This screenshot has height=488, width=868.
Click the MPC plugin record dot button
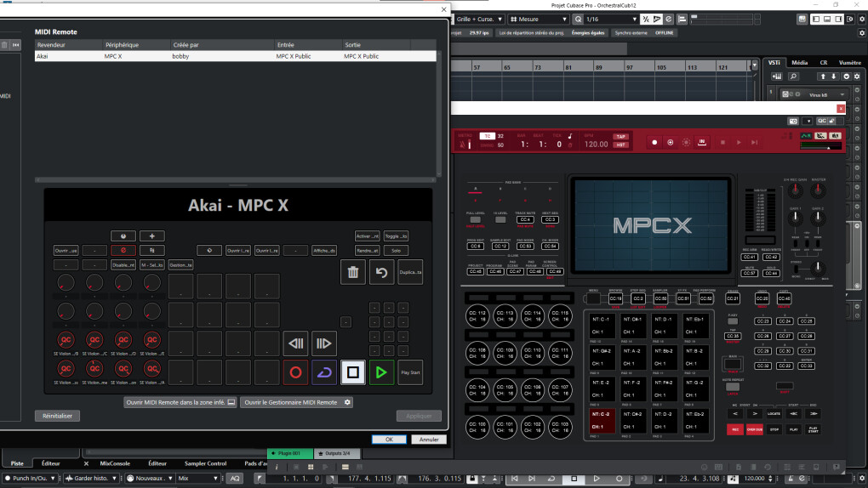click(x=654, y=143)
